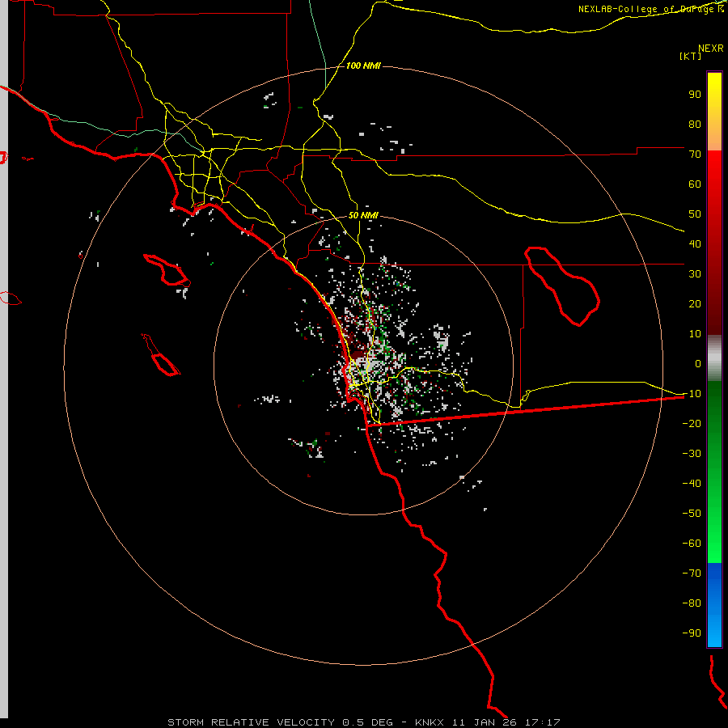Screen dimensions: 728x728
Task: Click the 70 value on velocity scale
Action: click(x=695, y=154)
